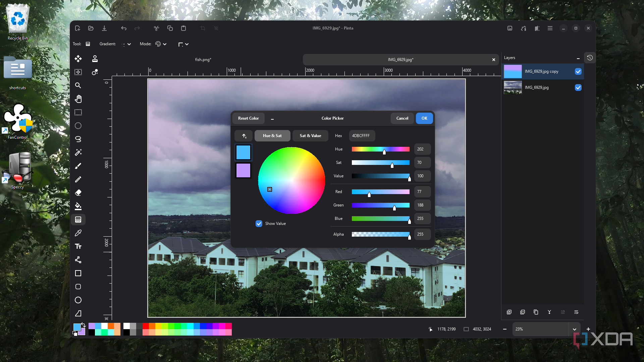Select the Zoom tool
Image resolution: width=644 pixels, height=362 pixels.
pos(78,85)
